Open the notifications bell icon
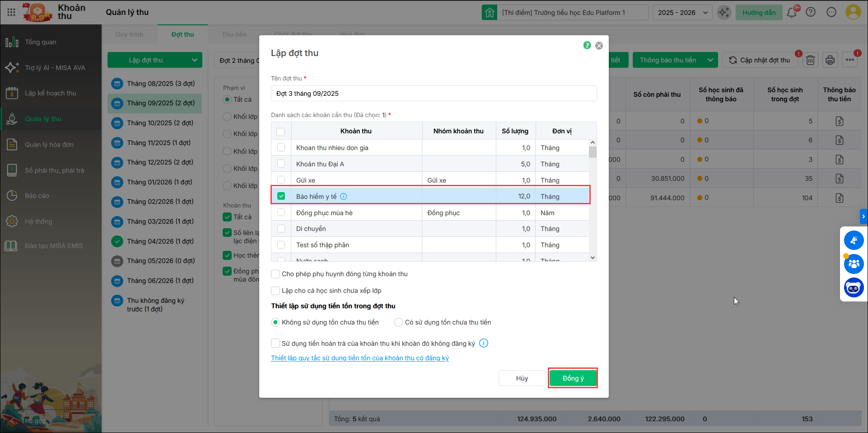 click(x=792, y=12)
